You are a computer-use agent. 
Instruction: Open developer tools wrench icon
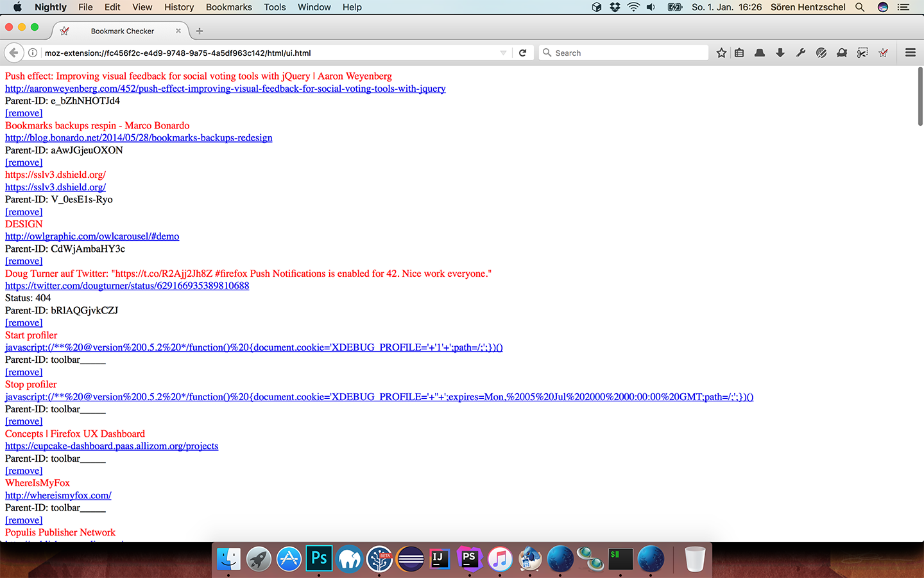point(801,53)
